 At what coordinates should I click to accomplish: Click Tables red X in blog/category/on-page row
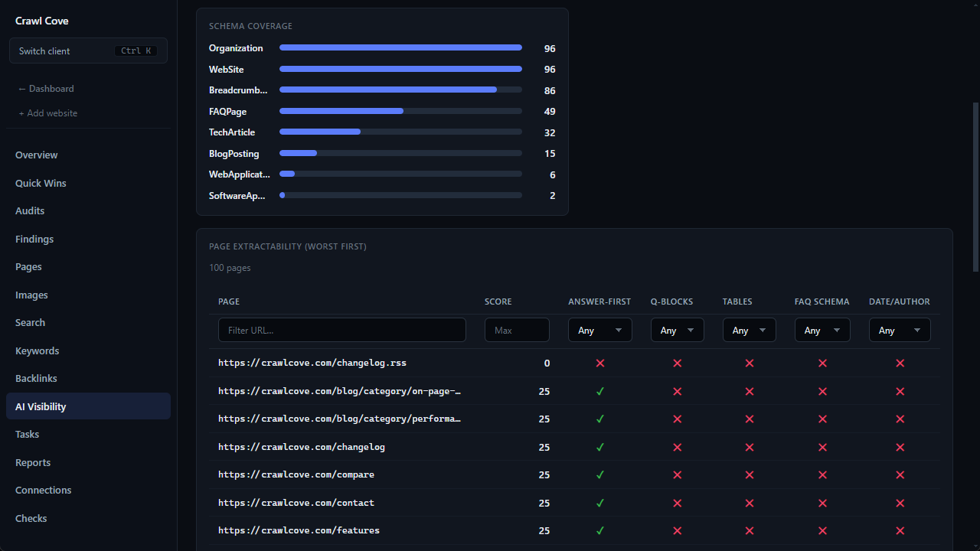[750, 391]
